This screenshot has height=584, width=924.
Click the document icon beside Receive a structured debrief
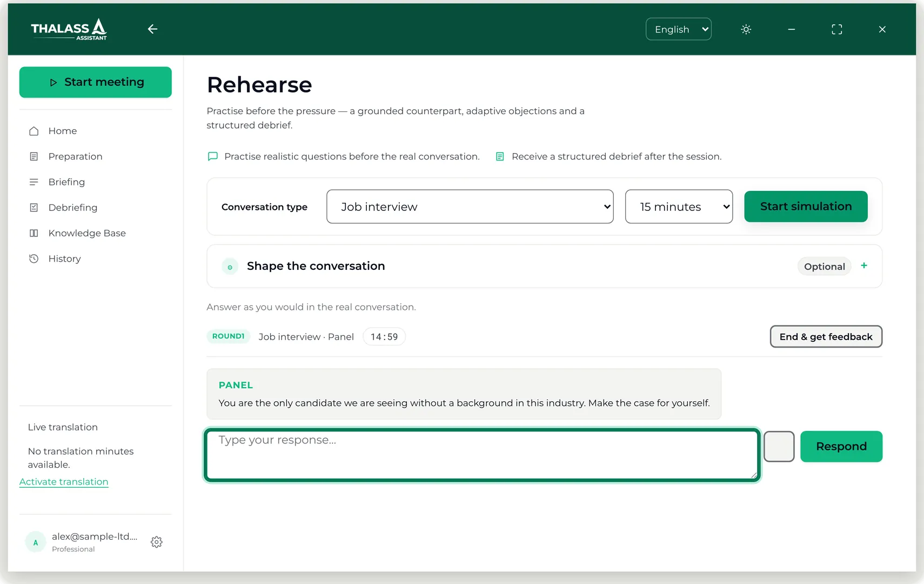point(500,156)
